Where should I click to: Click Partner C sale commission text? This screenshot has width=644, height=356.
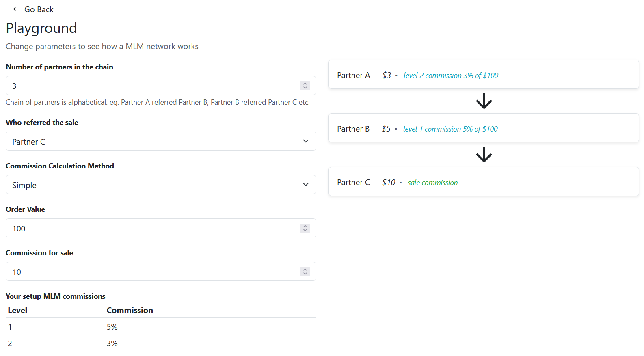tap(432, 183)
